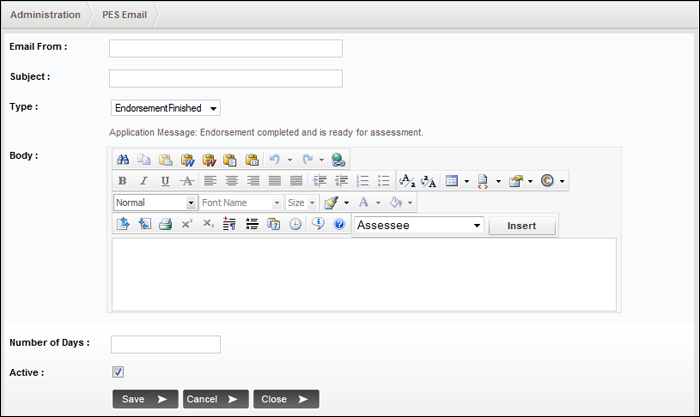
Task: Click the superscript icon
Action: coord(187,225)
